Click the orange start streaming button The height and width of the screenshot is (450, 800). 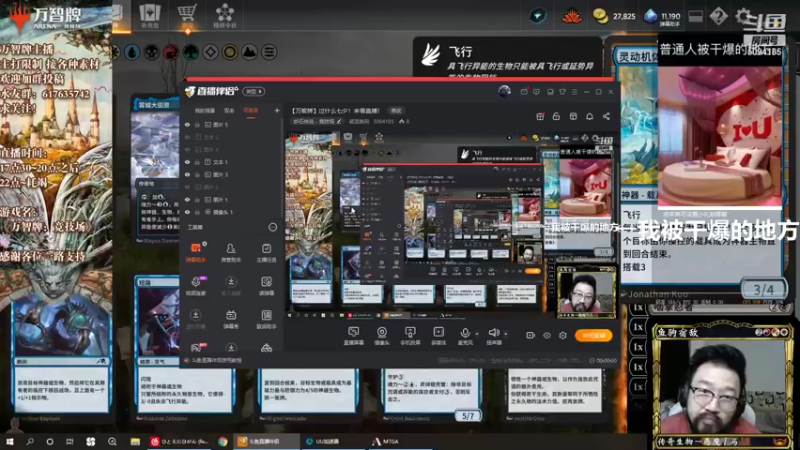593,335
